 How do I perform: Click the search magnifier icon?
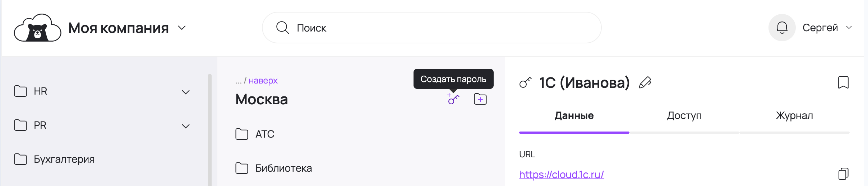click(282, 28)
